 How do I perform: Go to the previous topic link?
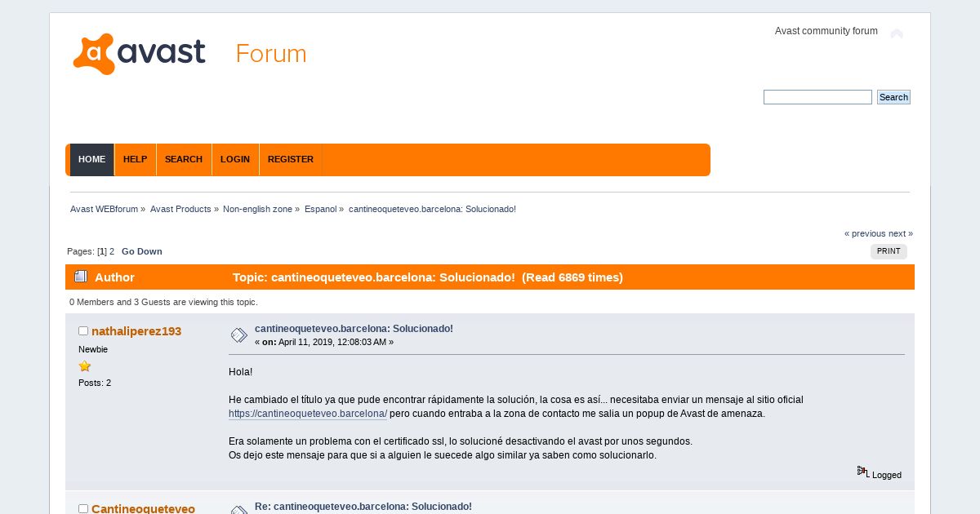coord(865,233)
